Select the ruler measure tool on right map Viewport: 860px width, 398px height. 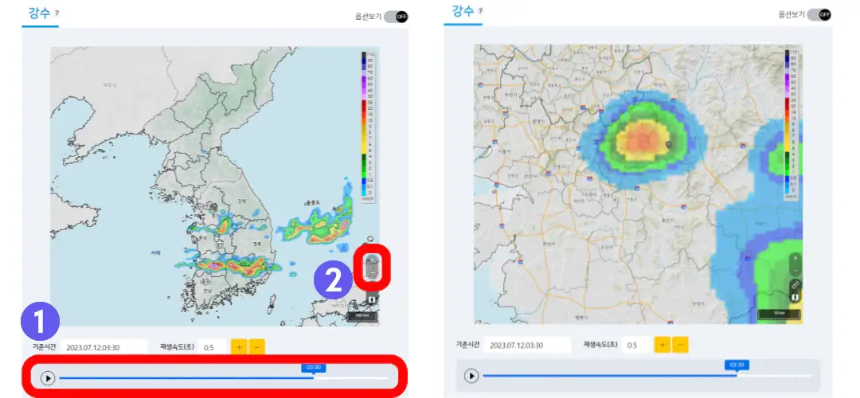click(x=795, y=285)
